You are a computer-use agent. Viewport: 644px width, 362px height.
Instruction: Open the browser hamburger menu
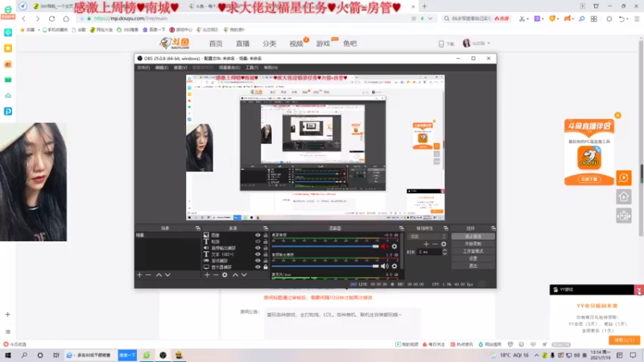click(x=637, y=19)
